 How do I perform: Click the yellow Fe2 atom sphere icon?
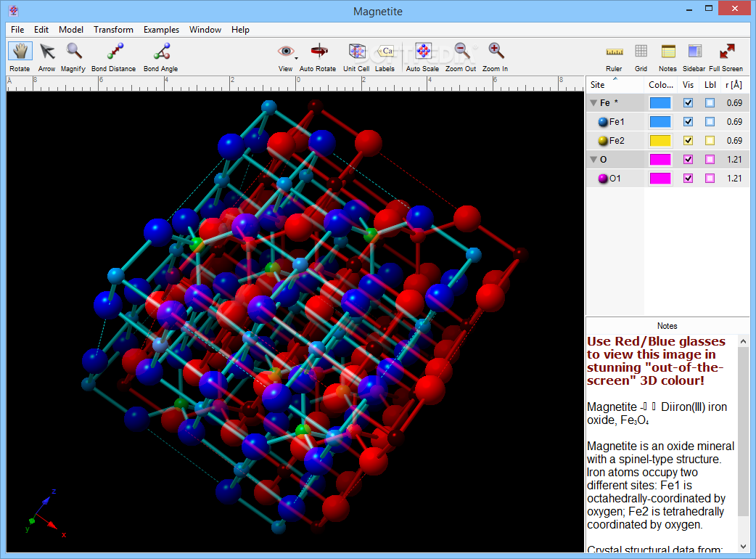click(x=603, y=141)
